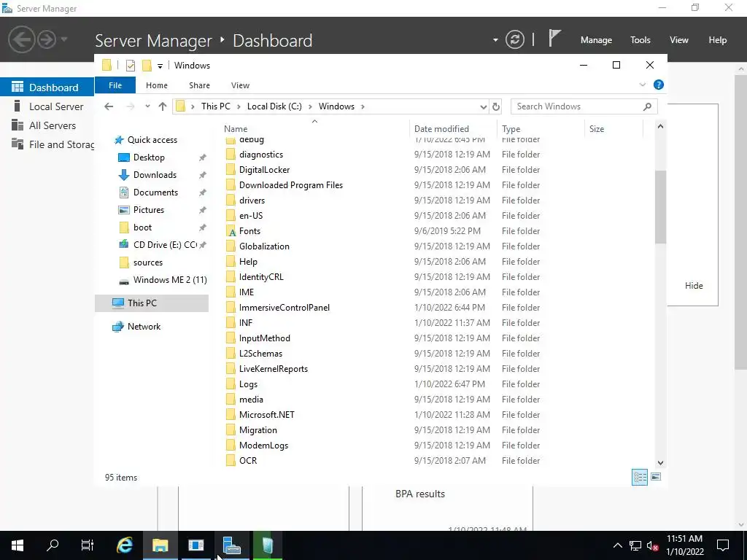
Task: Expand the ribbon chevron in File Explorer
Action: pos(642,85)
